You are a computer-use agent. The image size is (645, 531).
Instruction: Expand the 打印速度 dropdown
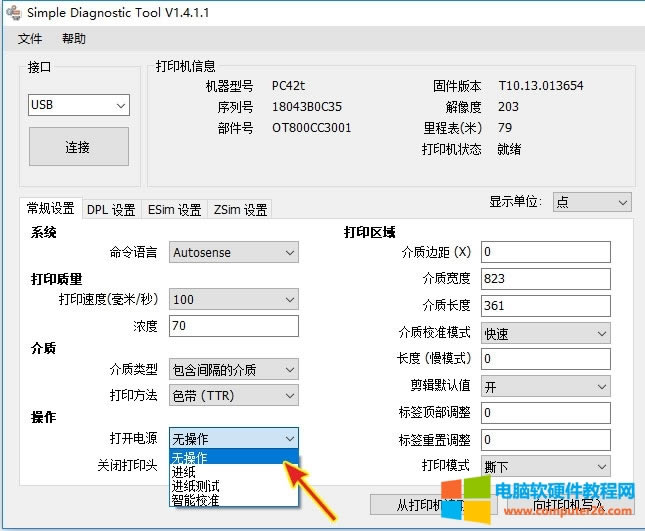point(234,299)
